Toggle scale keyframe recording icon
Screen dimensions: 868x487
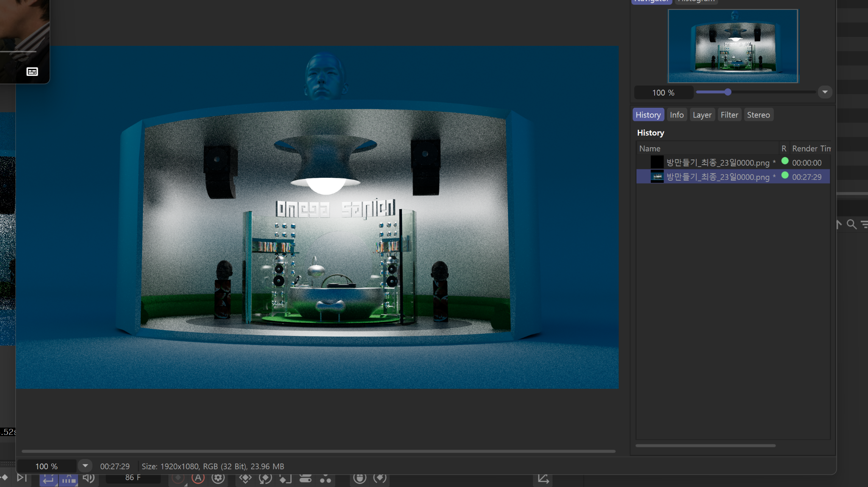(285, 478)
